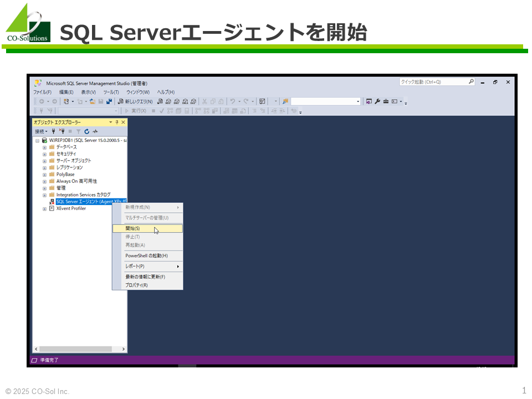Pin the Object Explorer panel
The width and height of the screenshot is (532, 399).
(x=117, y=122)
